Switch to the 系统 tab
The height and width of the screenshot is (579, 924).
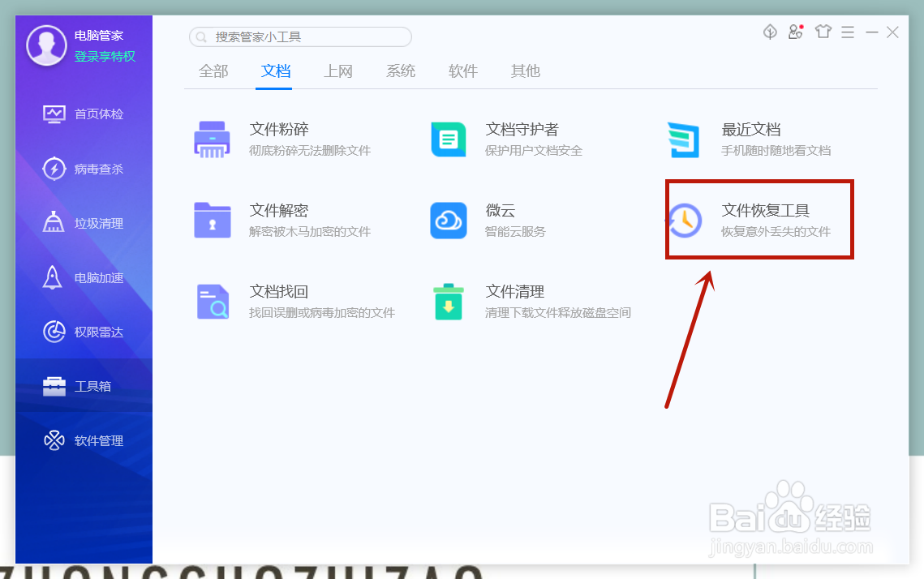(x=401, y=71)
